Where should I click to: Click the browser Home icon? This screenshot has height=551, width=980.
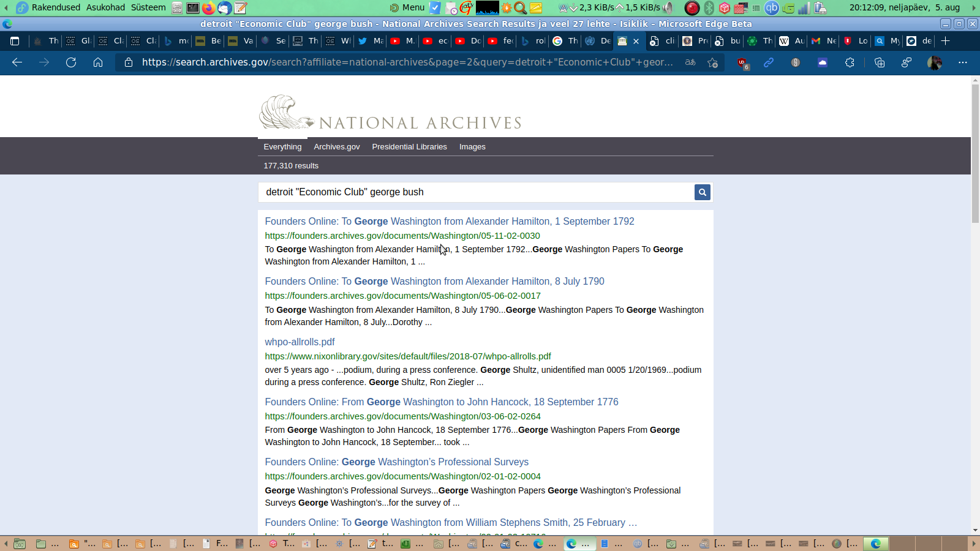[98, 62]
